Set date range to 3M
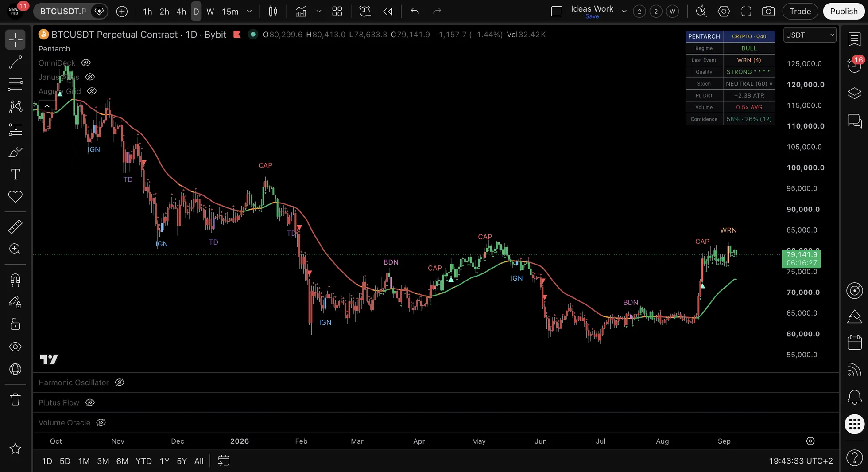The width and height of the screenshot is (868, 472). click(x=103, y=461)
